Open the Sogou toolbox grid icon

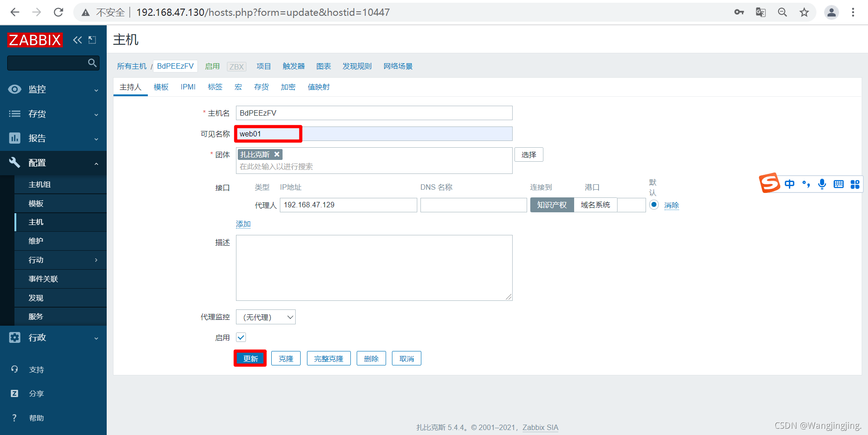click(x=855, y=184)
